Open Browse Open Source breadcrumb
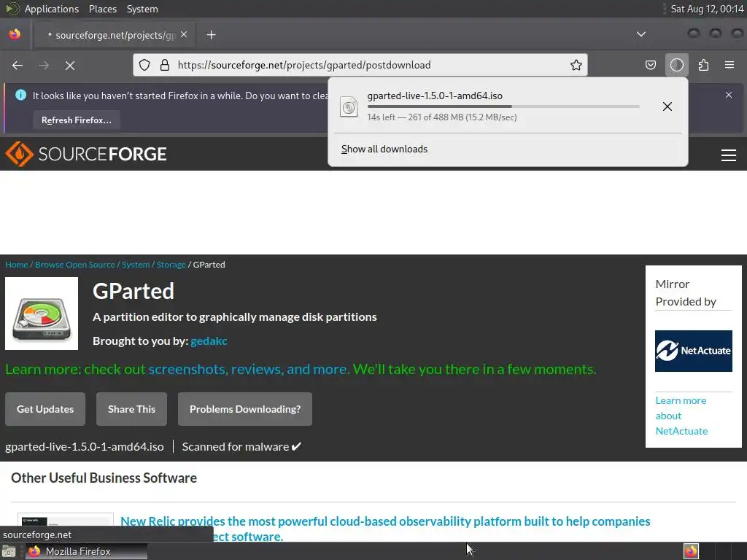Screen dimensions: 747x560 click(x=75, y=265)
